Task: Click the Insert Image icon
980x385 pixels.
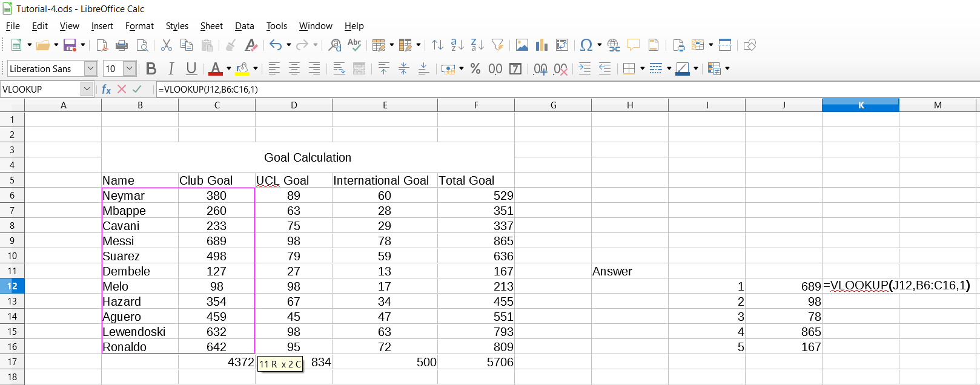Action: click(x=521, y=45)
